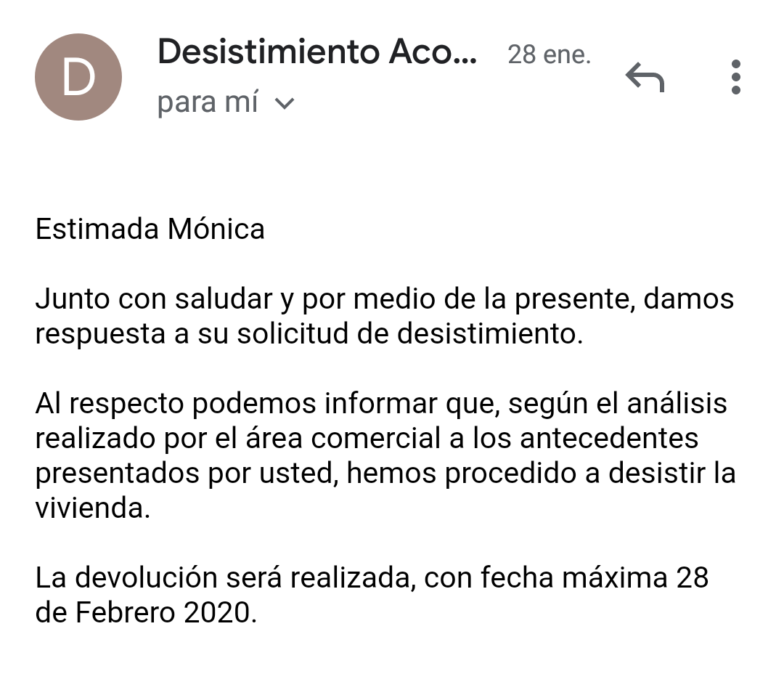Open sender name 'Desistimiento Aco...'
784x674 pixels.
click(x=317, y=52)
